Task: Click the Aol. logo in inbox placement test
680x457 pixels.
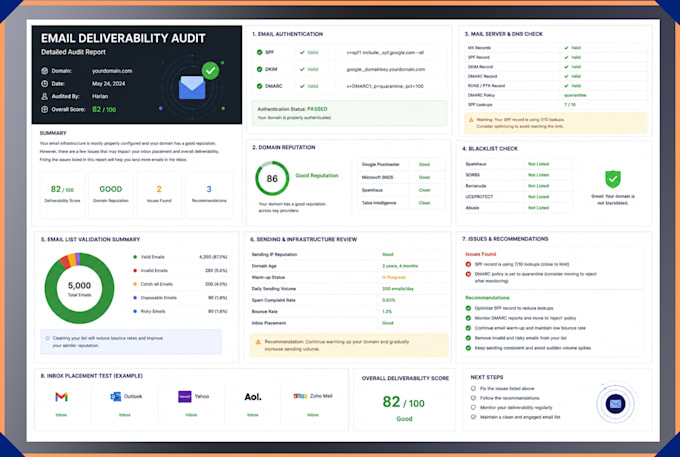Action: pyautogui.click(x=253, y=397)
